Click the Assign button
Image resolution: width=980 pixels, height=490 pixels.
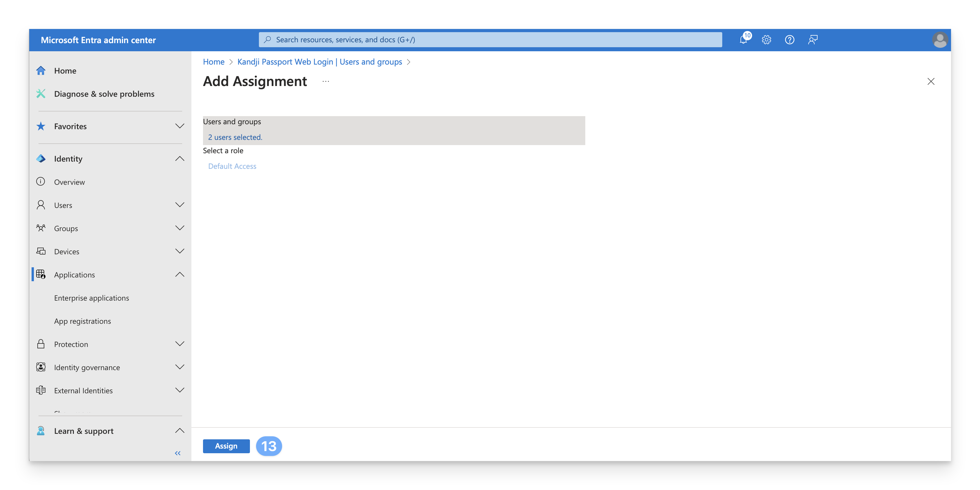tap(226, 446)
